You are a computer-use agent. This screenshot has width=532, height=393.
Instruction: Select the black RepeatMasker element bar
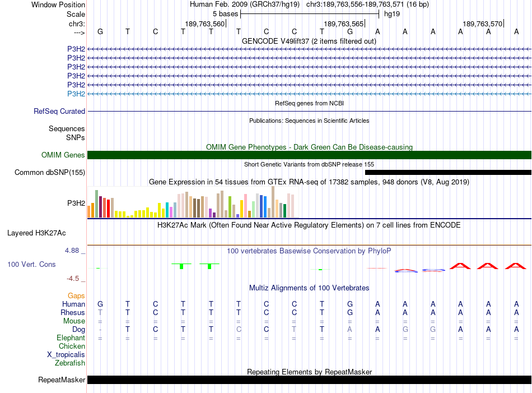tap(309, 380)
